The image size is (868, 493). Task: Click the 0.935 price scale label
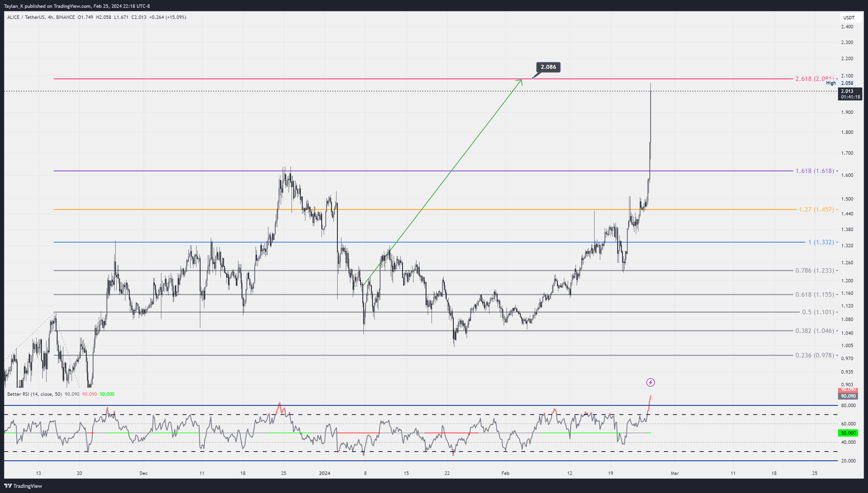point(847,372)
